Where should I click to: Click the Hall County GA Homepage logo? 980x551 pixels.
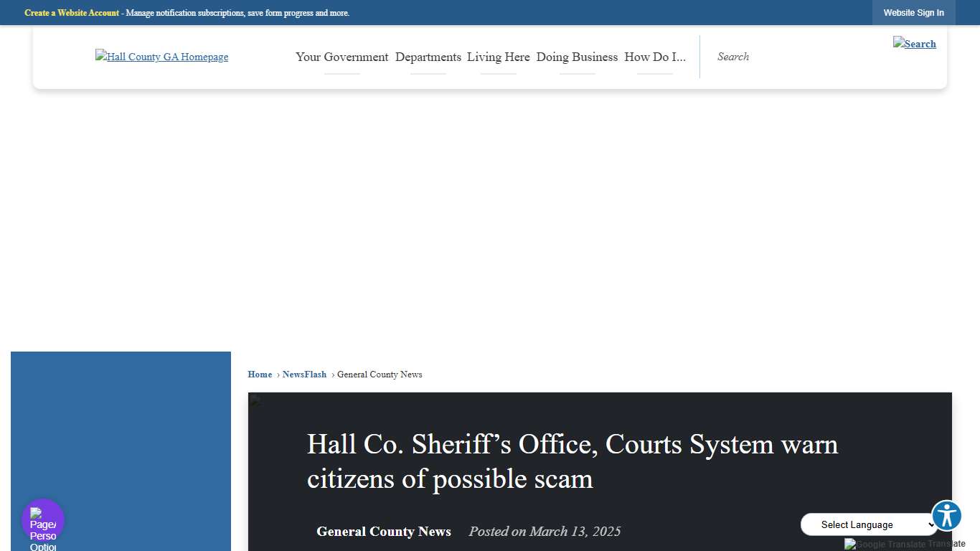tap(161, 57)
